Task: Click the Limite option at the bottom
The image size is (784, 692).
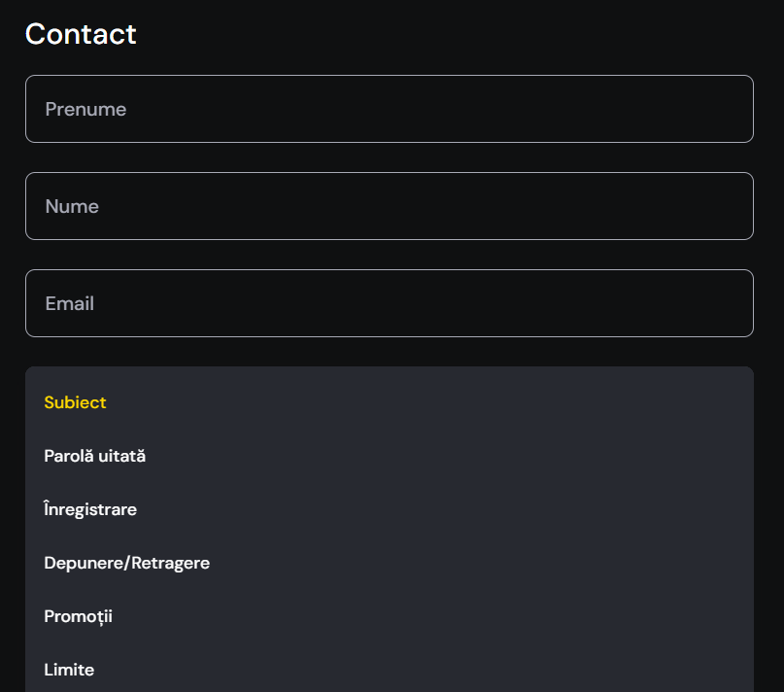Action: click(x=68, y=669)
